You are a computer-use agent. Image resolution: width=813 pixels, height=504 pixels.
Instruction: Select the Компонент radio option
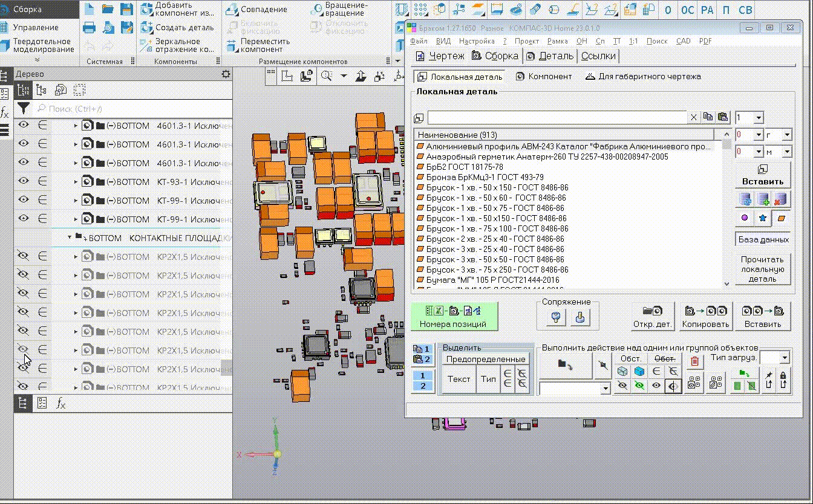click(x=543, y=77)
